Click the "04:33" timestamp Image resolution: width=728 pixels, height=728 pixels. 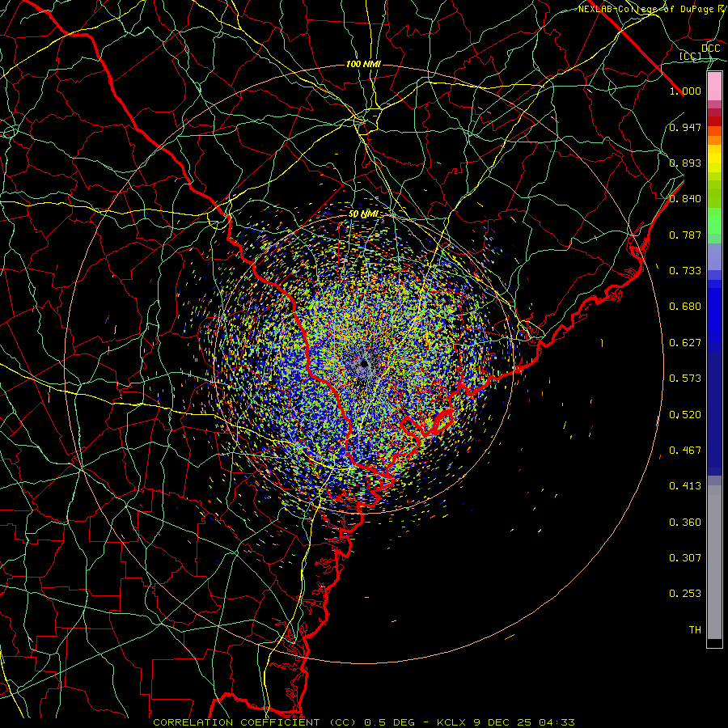557,722
